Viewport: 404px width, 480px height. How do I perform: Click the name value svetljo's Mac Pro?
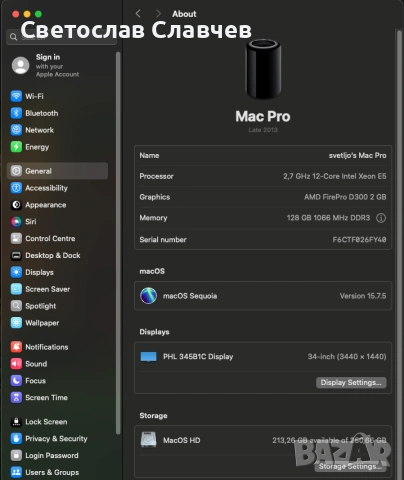(358, 155)
